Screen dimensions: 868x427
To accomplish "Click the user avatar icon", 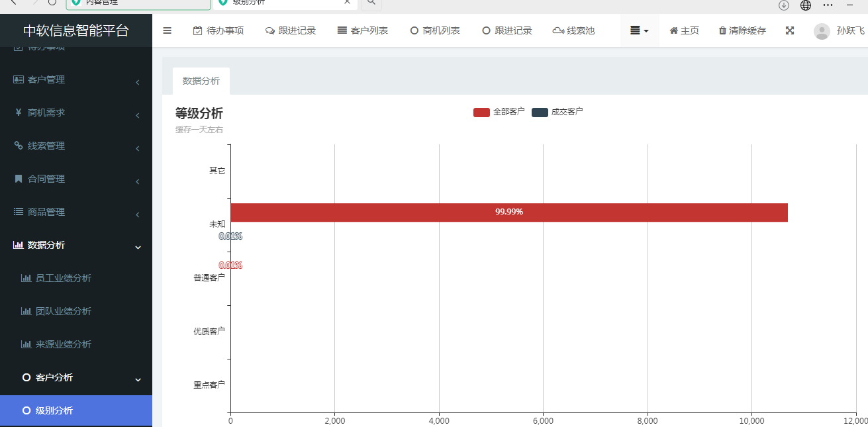I will pyautogui.click(x=822, y=31).
